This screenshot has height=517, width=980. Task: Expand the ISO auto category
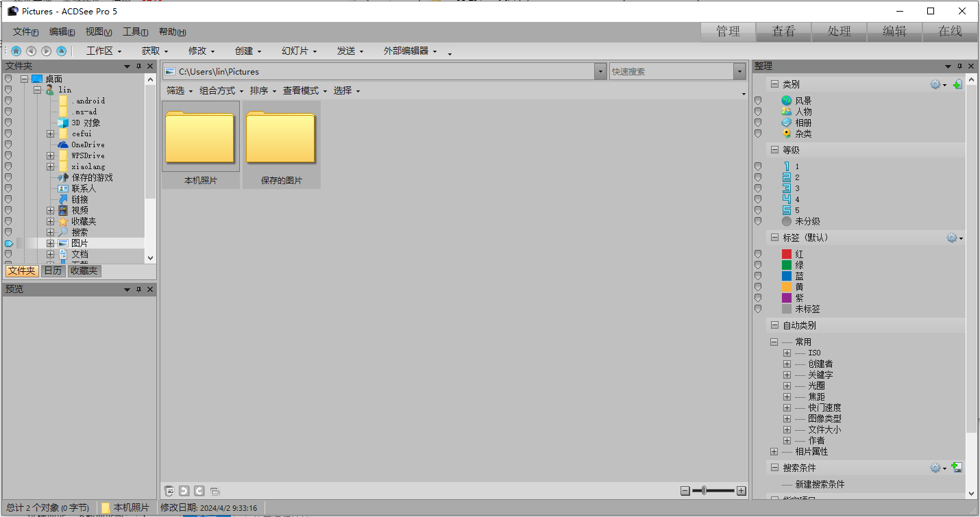coord(787,353)
